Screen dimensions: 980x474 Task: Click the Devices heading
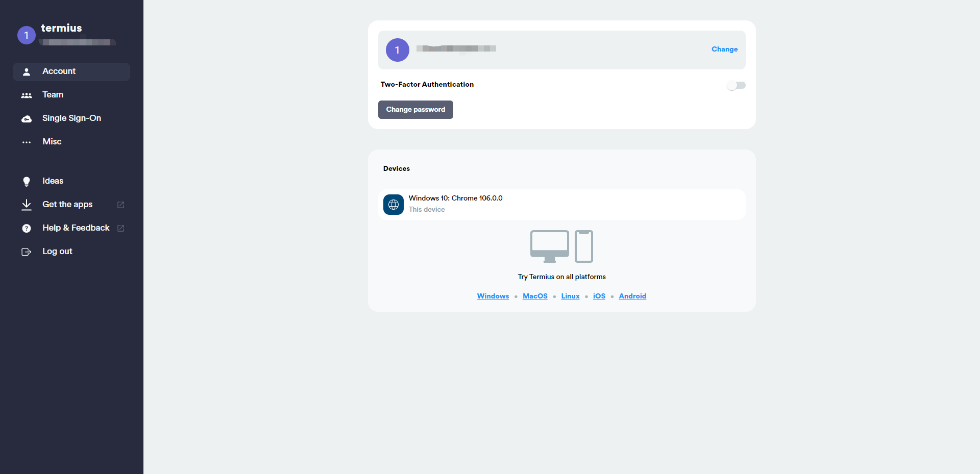pyautogui.click(x=397, y=169)
